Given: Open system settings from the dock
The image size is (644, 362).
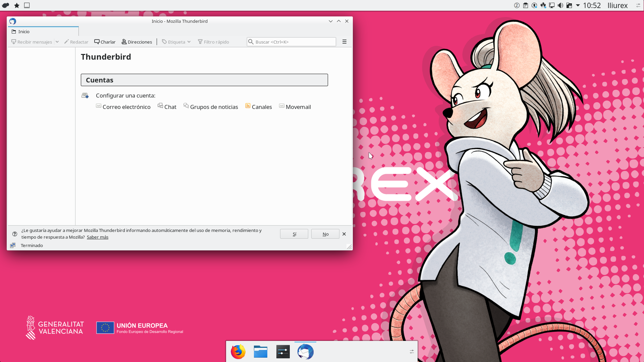Looking at the screenshot, I should [x=283, y=352].
